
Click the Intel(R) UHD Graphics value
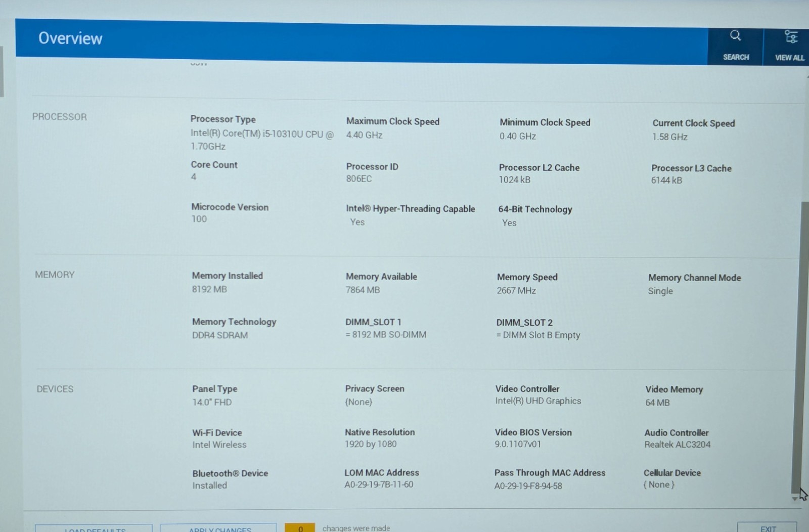pos(538,401)
